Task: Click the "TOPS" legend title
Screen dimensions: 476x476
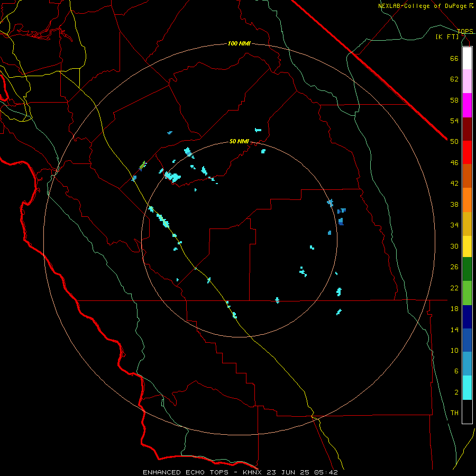Action: pos(465,31)
